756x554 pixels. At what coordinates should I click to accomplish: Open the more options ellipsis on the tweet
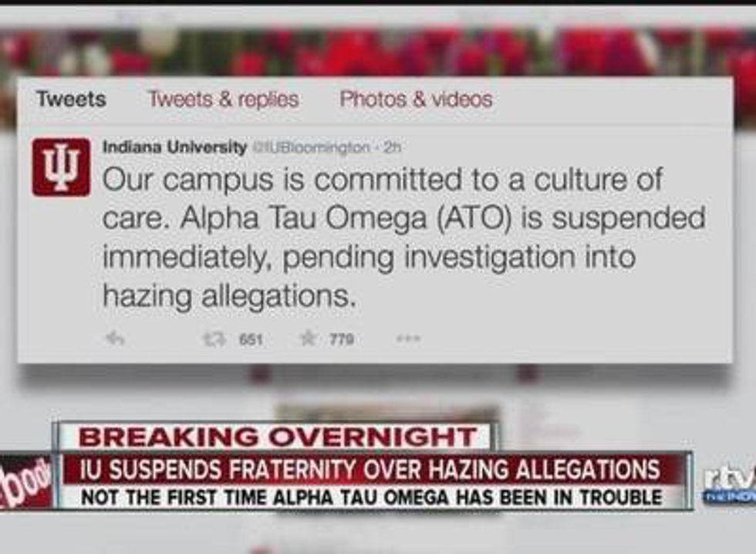coord(408,339)
